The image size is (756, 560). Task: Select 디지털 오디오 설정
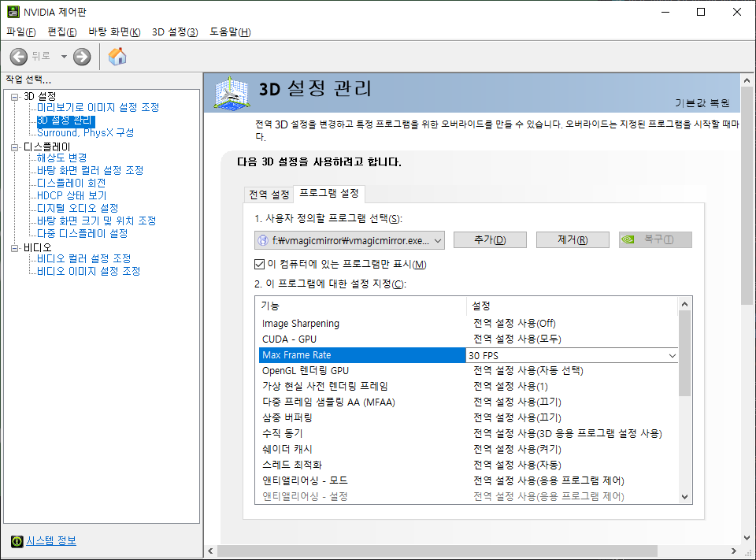click(x=78, y=208)
